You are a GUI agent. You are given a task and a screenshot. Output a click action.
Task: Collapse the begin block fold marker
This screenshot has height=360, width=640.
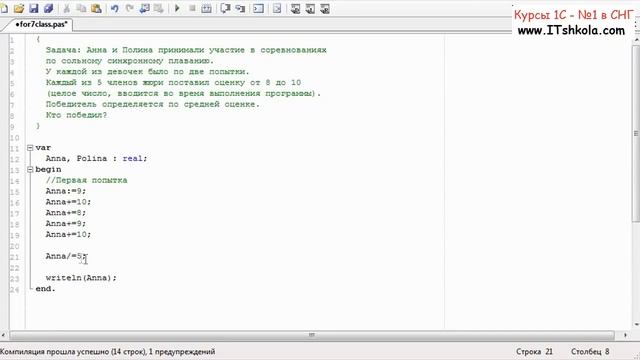(30, 169)
